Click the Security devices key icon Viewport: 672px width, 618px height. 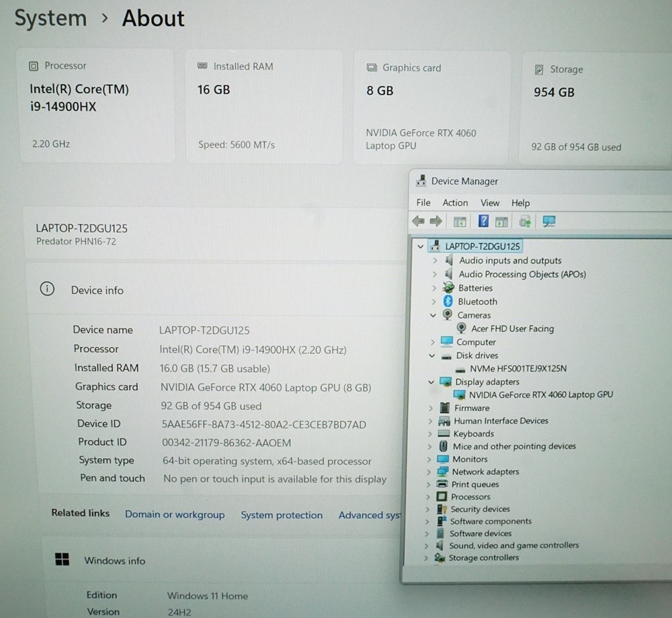pos(442,509)
